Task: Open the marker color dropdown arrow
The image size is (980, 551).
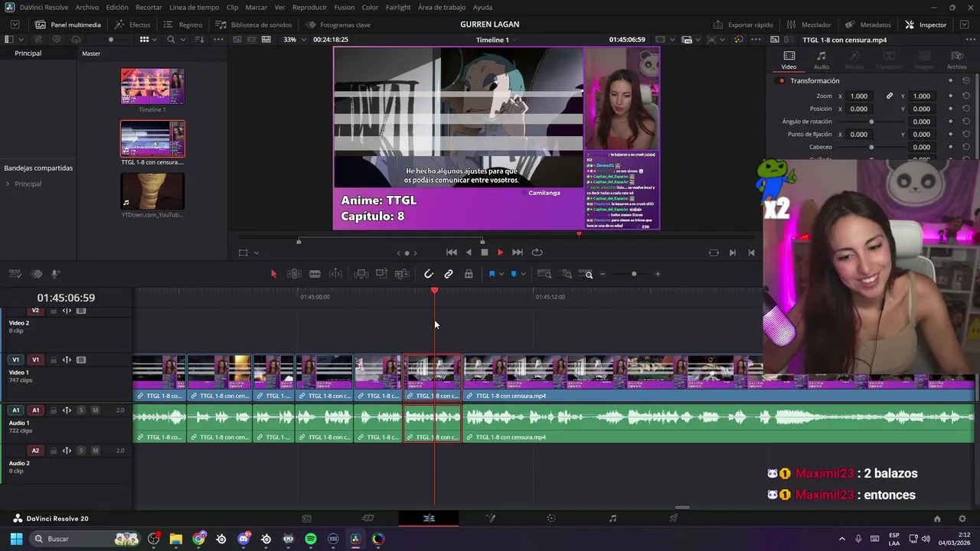Action: point(523,274)
